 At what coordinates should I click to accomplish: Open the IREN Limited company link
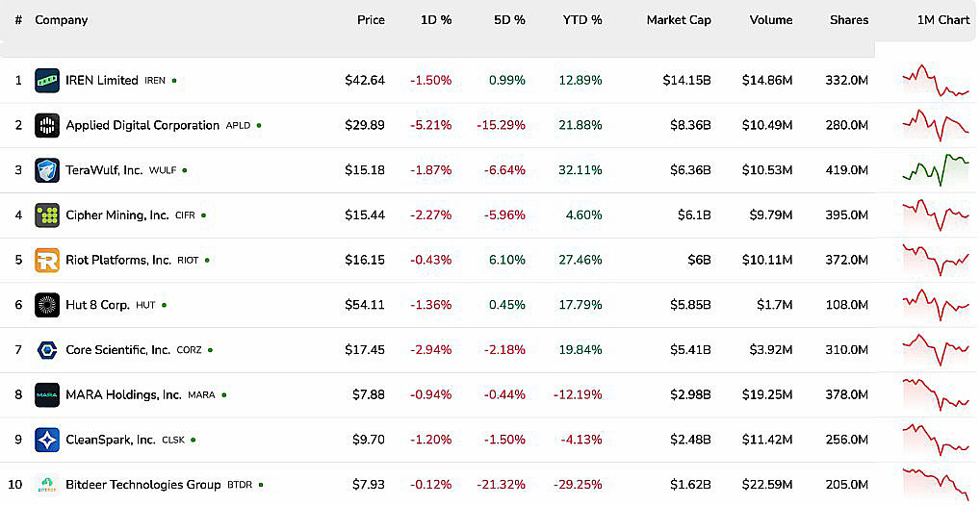(x=102, y=81)
